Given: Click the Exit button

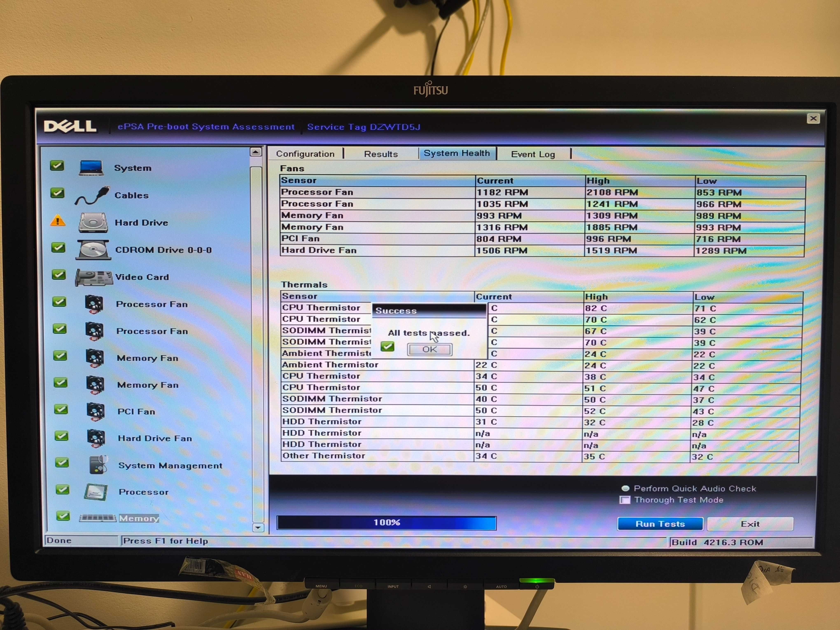Looking at the screenshot, I should pos(750,524).
